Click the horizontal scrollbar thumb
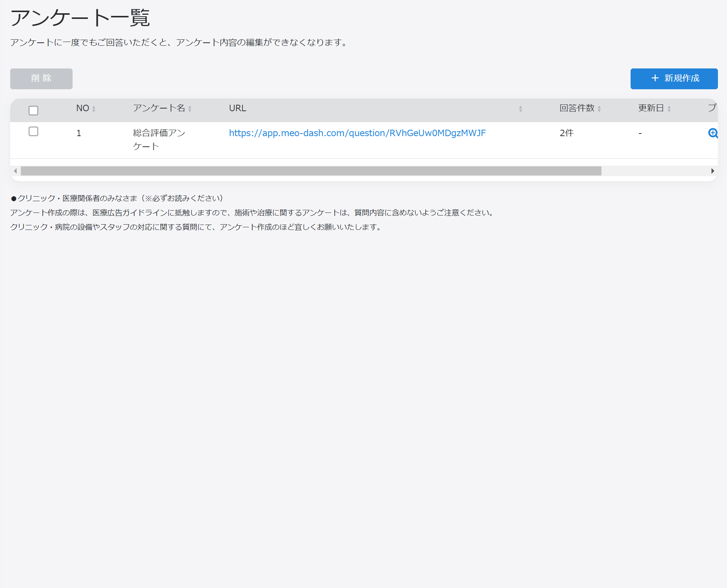This screenshot has height=588, width=727. tap(311, 171)
